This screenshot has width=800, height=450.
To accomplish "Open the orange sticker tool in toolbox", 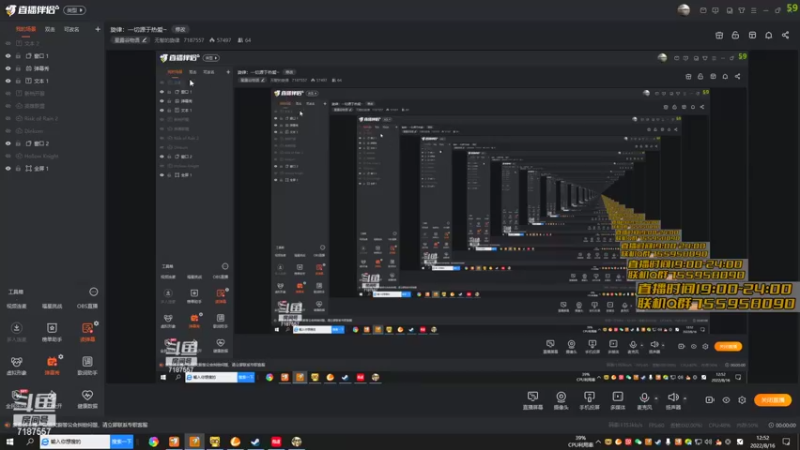I will coord(87,328).
